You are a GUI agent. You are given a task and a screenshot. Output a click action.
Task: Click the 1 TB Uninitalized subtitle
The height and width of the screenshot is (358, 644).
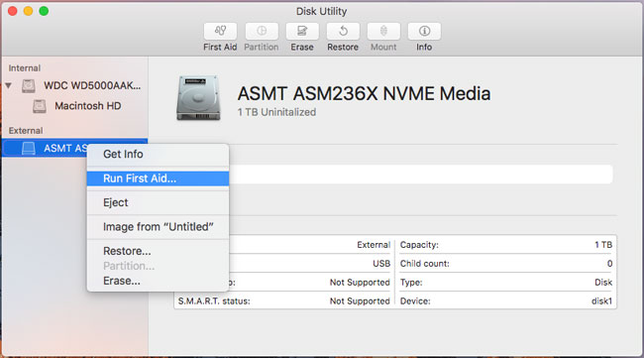click(276, 112)
